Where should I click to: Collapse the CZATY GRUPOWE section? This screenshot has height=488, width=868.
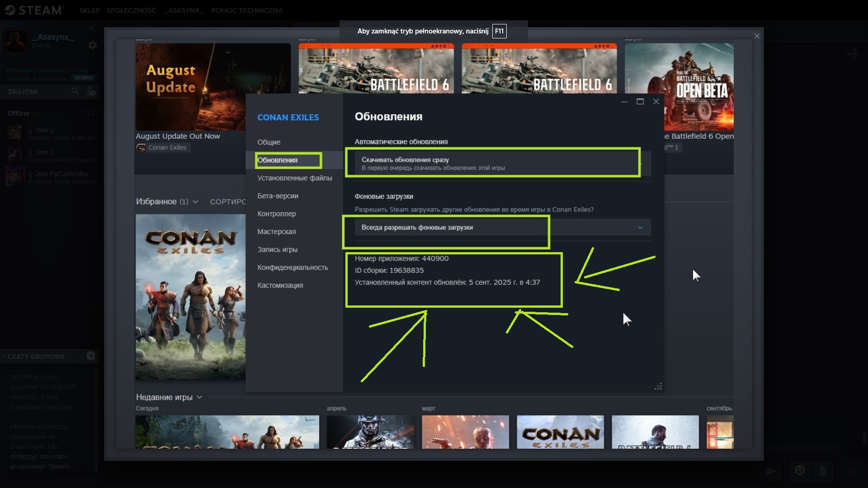(x=4, y=357)
